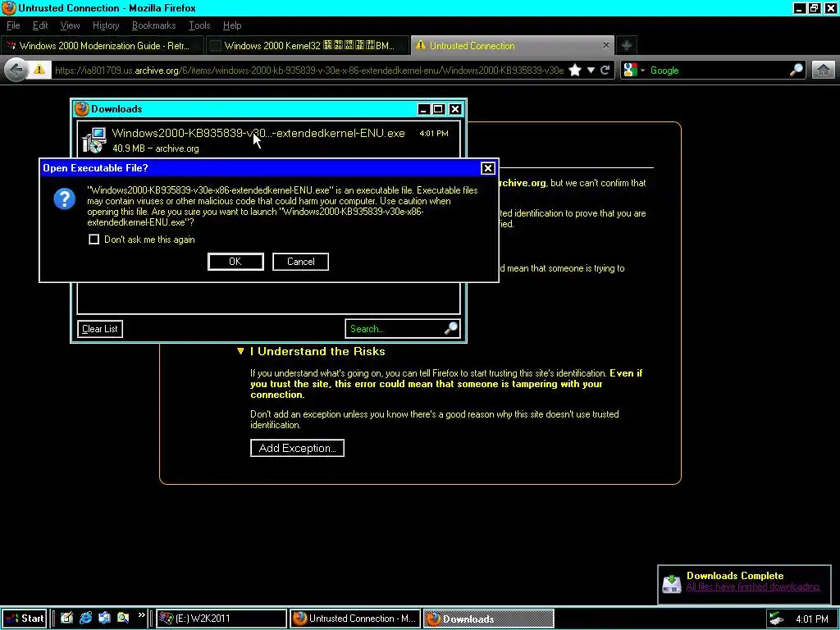Click Clear List in Downloads window
The width and height of the screenshot is (840, 630).
(99, 329)
